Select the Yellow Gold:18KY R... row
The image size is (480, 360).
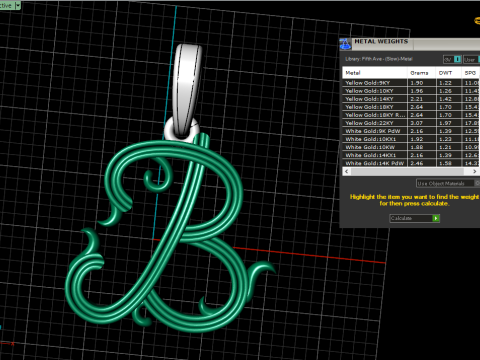click(x=411, y=115)
